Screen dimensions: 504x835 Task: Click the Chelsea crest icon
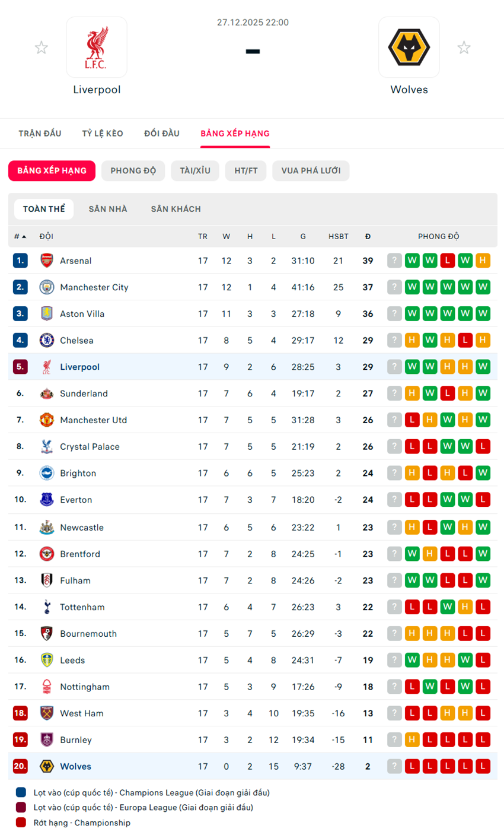(x=46, y=341)
